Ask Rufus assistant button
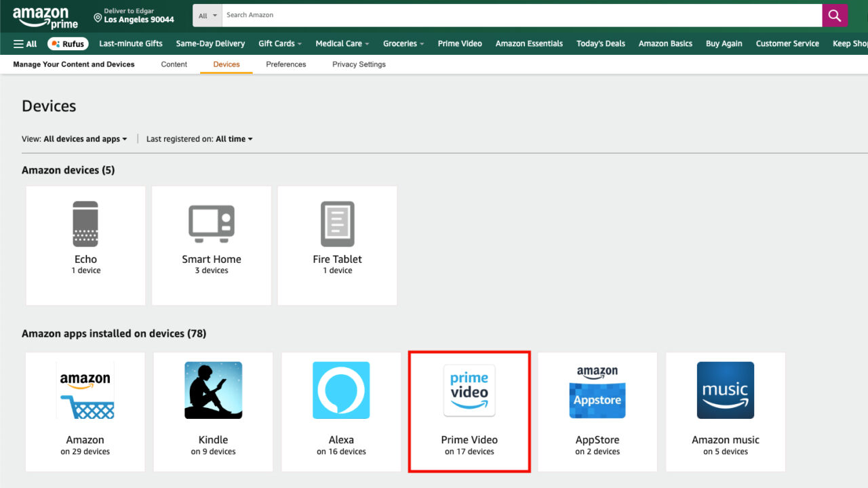This screenshot has width=868, height=488. (x=68, y=44)
